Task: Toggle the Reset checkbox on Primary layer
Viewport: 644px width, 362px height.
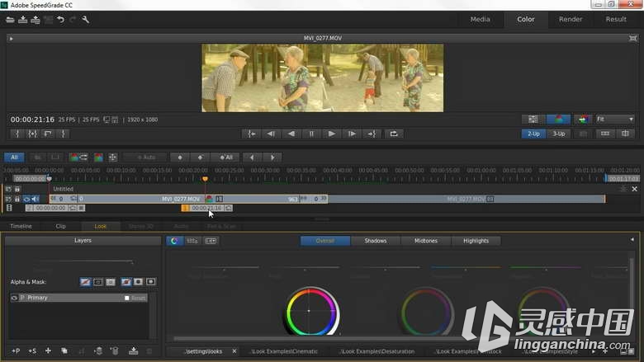Action: (x=127, y=298)
